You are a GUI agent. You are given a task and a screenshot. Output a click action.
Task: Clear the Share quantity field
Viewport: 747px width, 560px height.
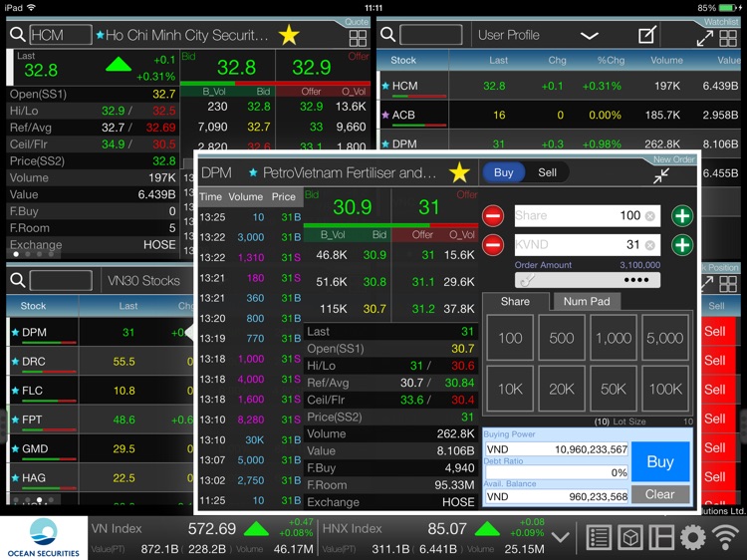649,216
